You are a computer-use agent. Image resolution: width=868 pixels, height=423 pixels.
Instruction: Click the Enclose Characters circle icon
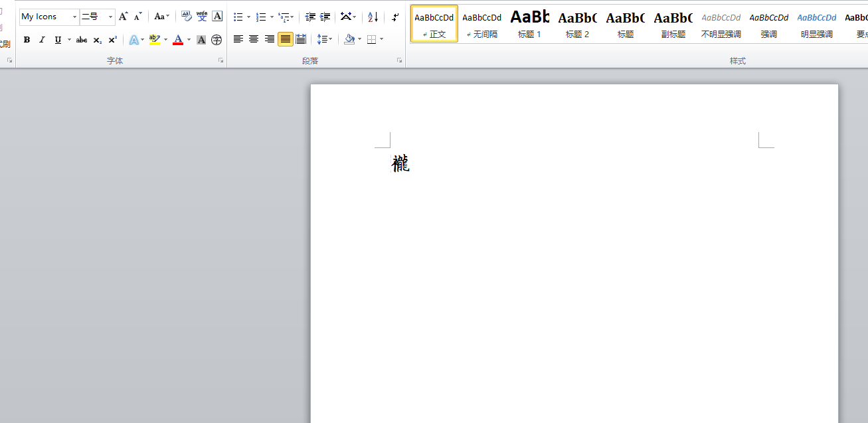(x=217, y=40)
